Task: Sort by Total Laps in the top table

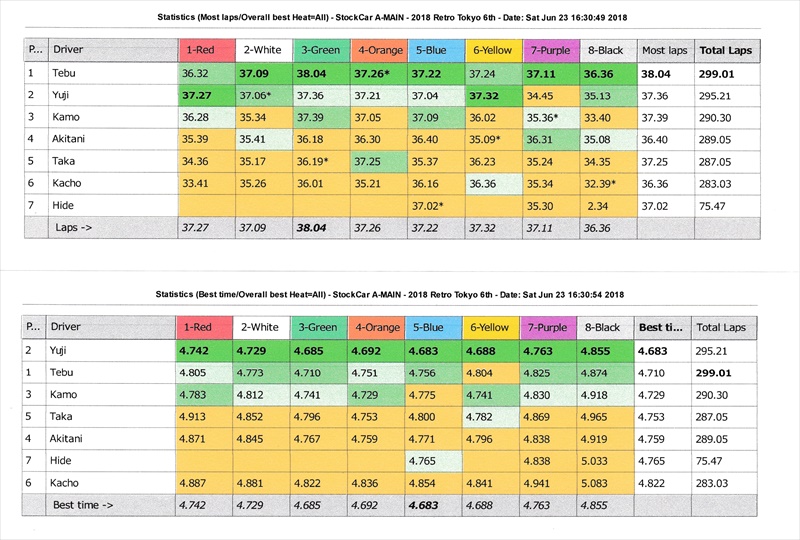Action: pyautogui.click(x=726, y=50)
